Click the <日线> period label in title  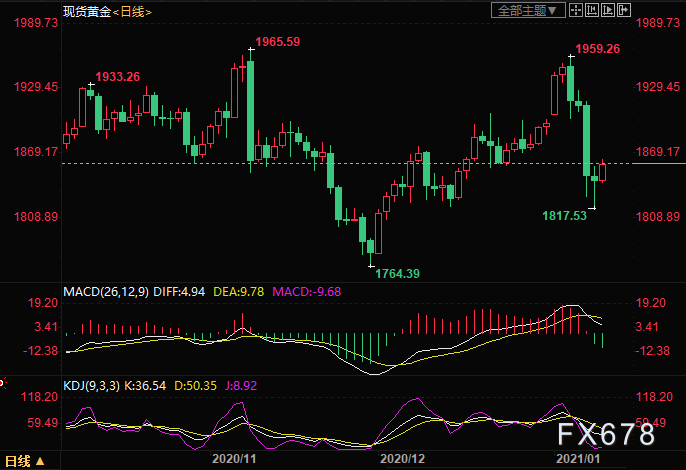coord(130,11)
